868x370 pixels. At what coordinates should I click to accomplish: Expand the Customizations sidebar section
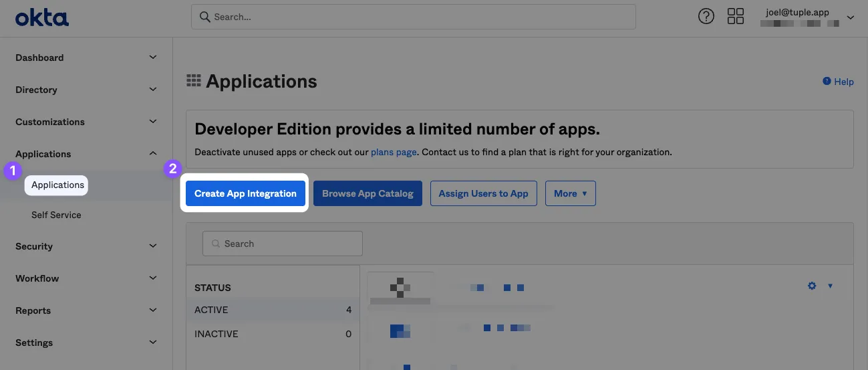pyautogui.click(x=153, y=122)
